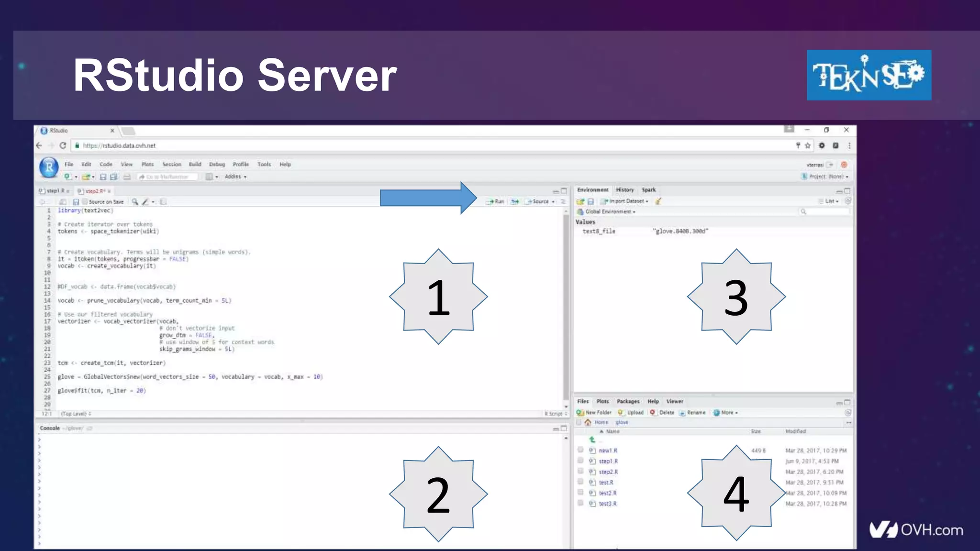Click the Files pane path ellipsis button

coord(848,422)
